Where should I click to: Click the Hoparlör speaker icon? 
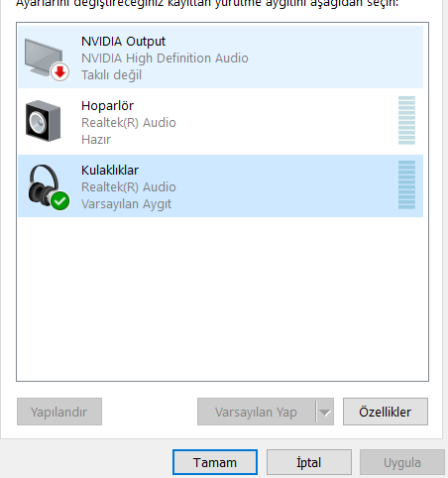(44, 121)
